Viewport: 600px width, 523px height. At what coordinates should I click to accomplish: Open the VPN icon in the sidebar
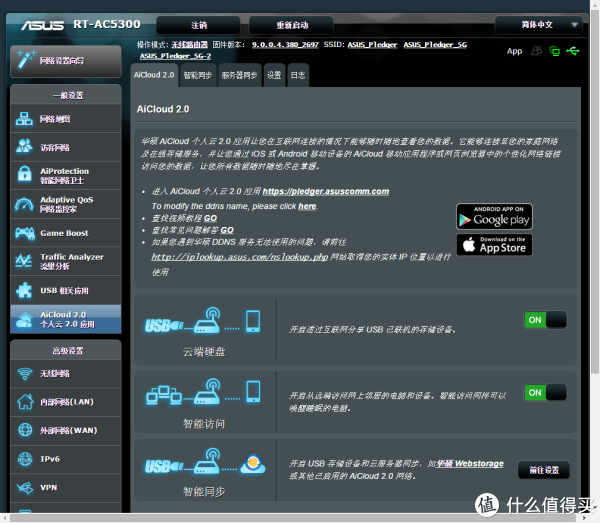pyautogui.click(x=25, y=487)
